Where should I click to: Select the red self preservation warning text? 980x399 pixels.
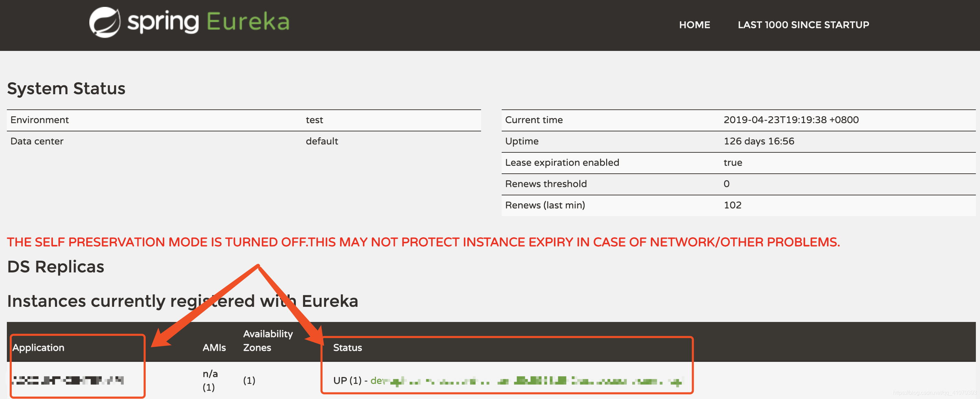pos(423,242)
